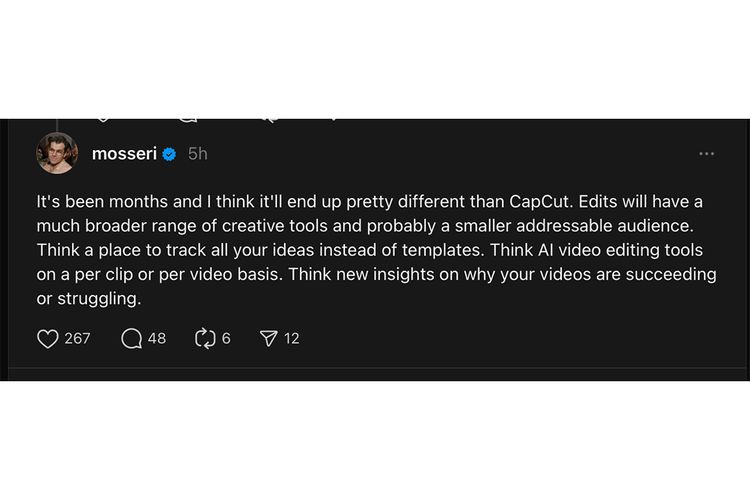Screen dimensions: 750x500
Task: Click the share count showing 12
Action: [x=291, y=339]
